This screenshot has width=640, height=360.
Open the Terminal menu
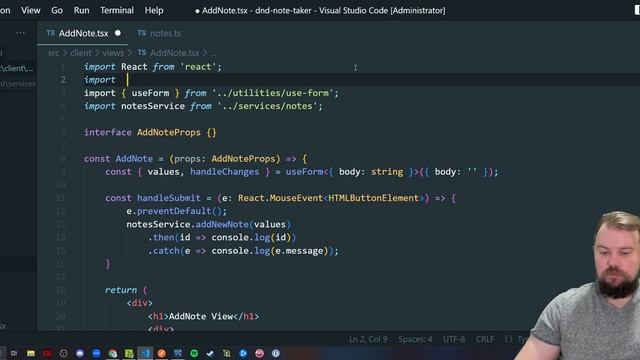pos(117,10)
